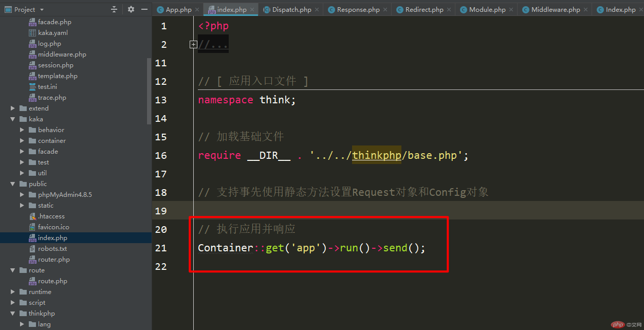
Task: Click the 'run' method call on line 21
Action: 349,248
